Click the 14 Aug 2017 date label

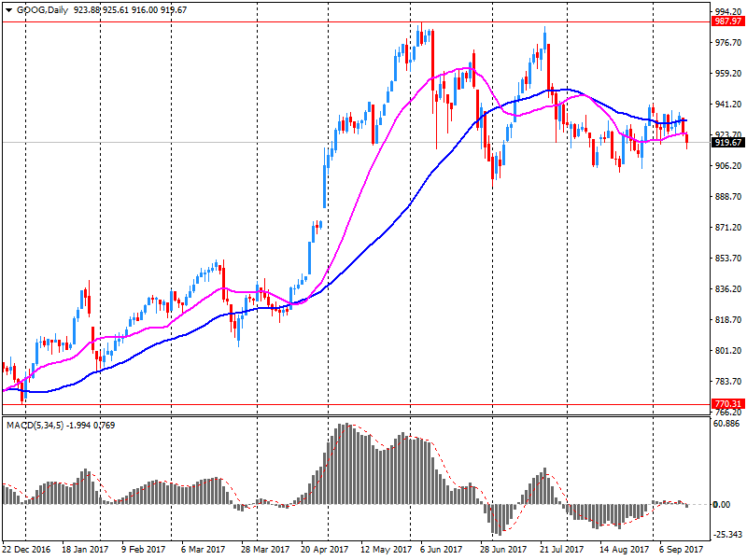pyautogui.click(x=624, y=550)
